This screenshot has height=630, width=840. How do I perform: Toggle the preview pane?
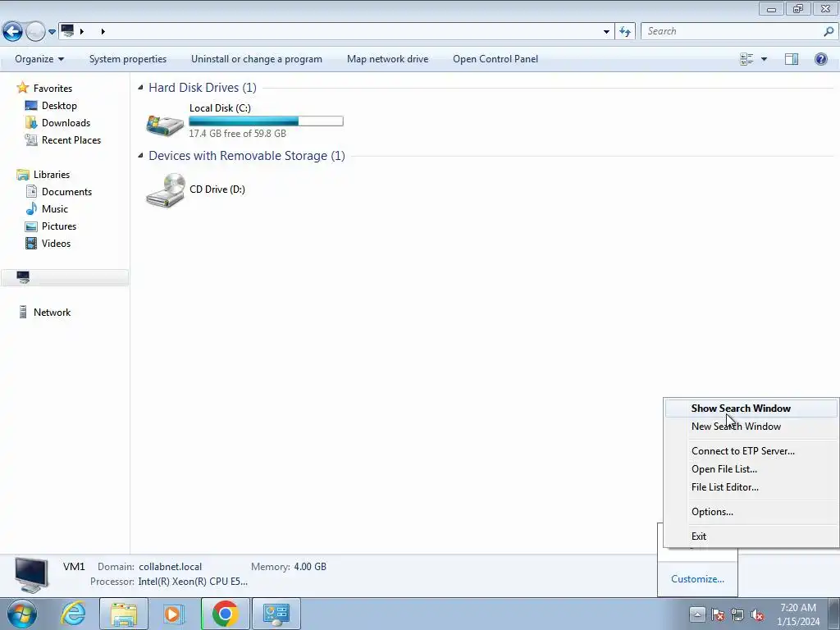[x=792, y=59]
